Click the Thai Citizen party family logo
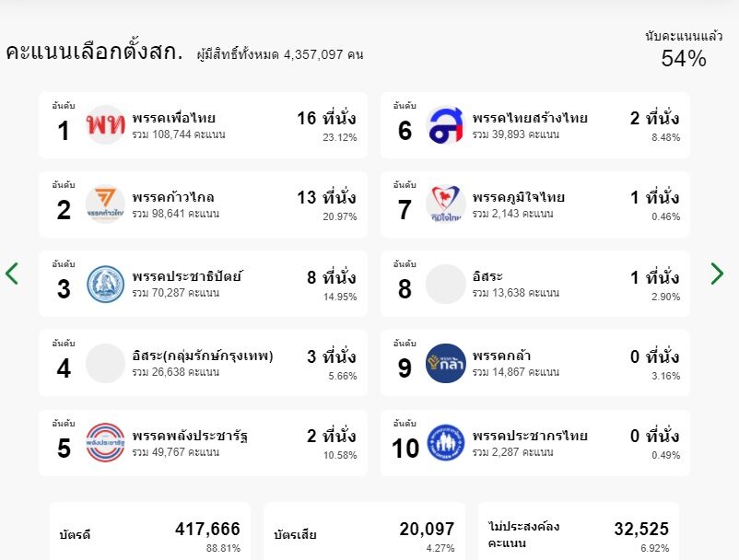 tap(445, 443)
